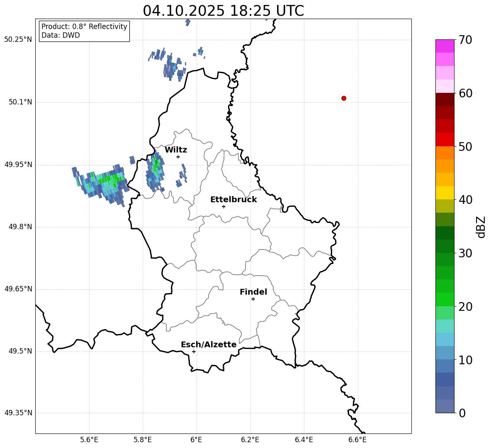Viewport: 491px width, 448px height.
Task: Click the 50.1°N latitude label
Action: click(20, 102)
